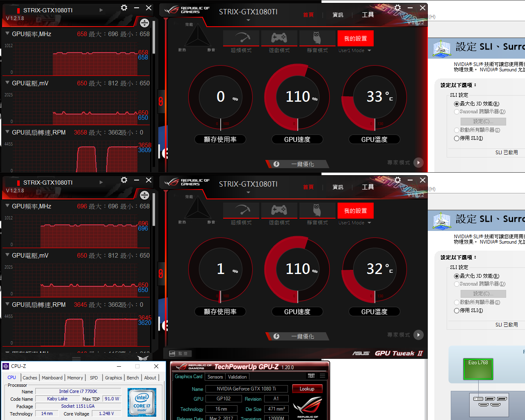Open GPU-Z hamburger menu icon
This screenshot has width=525, height=420.
pos(322,375)
